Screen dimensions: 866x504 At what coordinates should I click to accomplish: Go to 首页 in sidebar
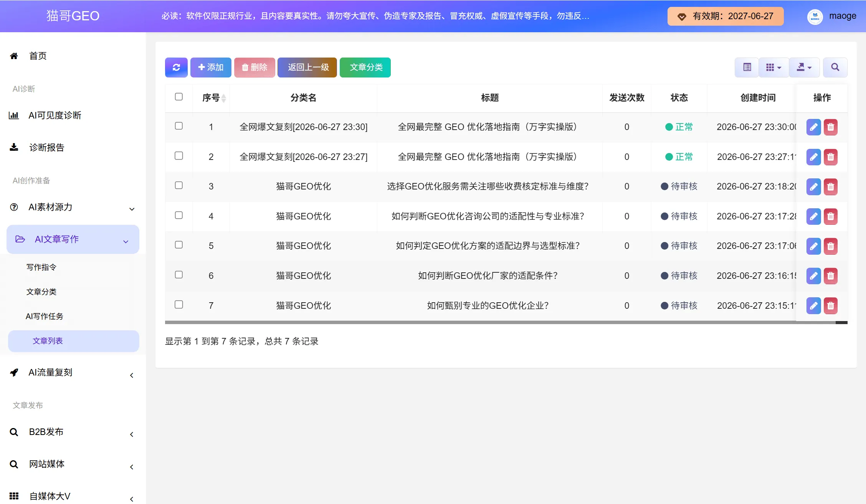[x=38, y=56]
